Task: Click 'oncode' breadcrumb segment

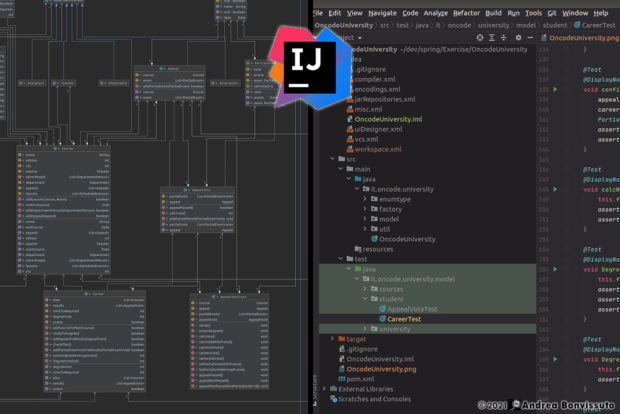Action: pyautogui.click(x=459, y=25)
